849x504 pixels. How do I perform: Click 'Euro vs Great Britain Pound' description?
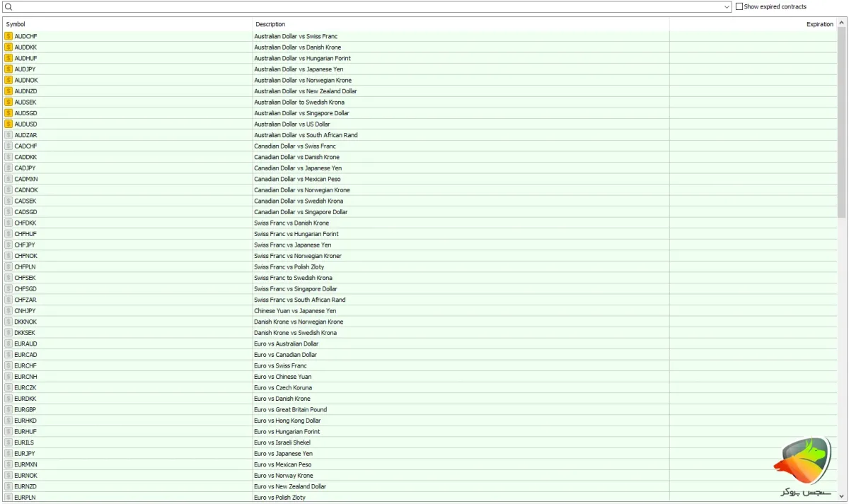click(x=291, y=409)
